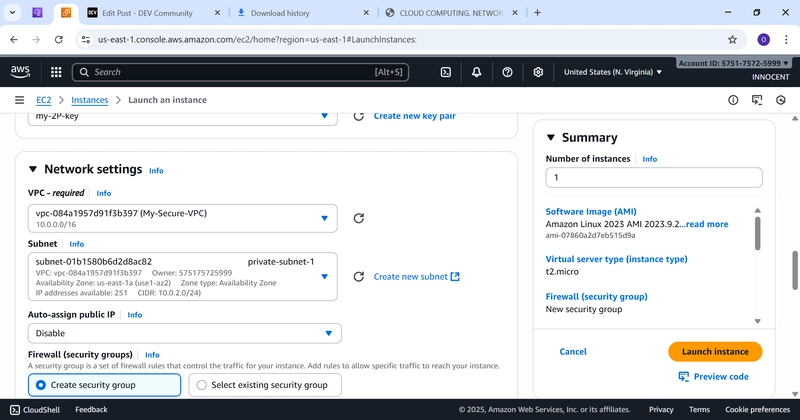Open Chrome's three-dot menu
800x420 pixels.
tap(786, 39)
